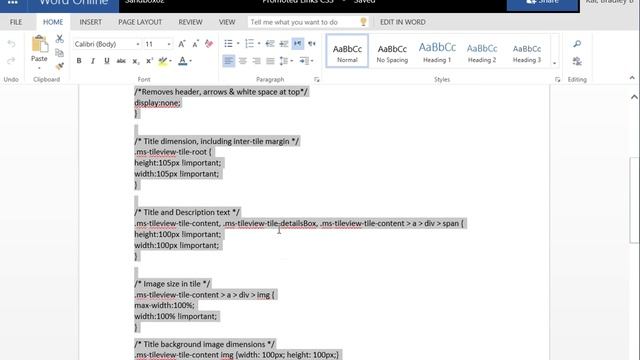Click the Paste clipboard icon
The width and height of the screenshot is (640, 360).
(40, 44)
